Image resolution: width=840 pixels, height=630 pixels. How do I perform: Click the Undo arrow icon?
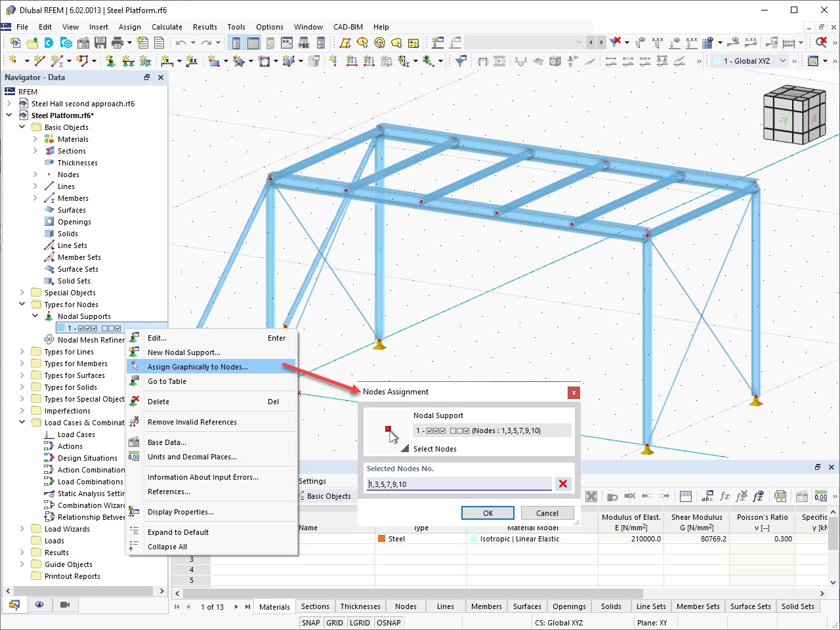181,43
